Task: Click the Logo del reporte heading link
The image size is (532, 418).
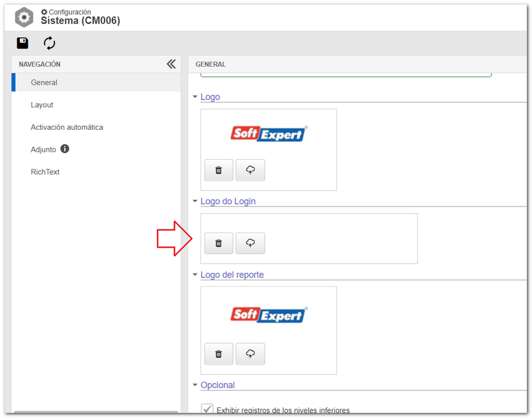Action: [232, 275]
